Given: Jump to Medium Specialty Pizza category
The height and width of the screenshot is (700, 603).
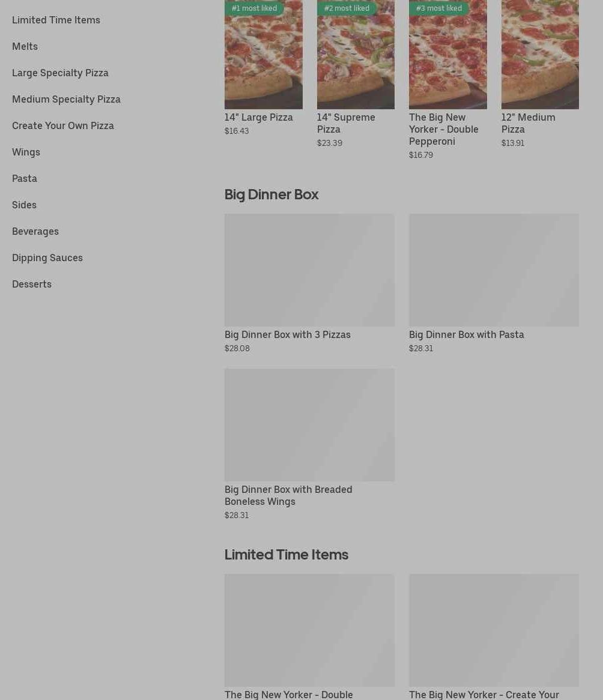Looking at the screenshot, I should click(x=66, y=99).
